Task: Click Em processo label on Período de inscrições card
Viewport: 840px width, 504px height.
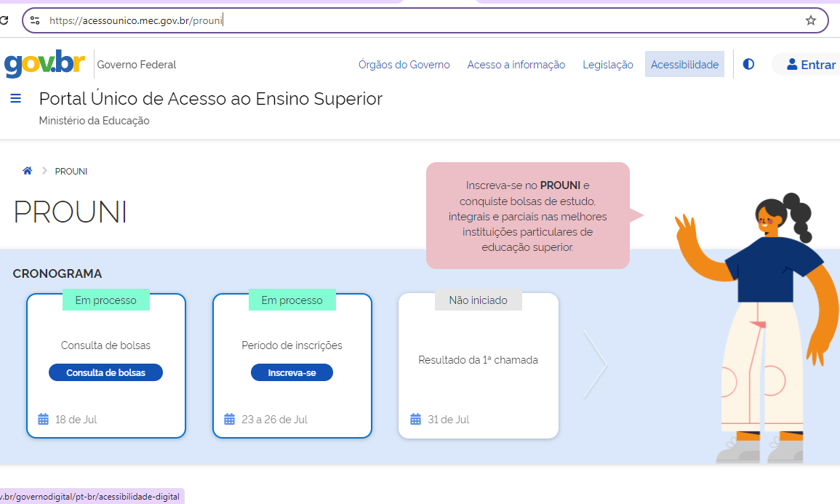Action: tap(292, 300)
